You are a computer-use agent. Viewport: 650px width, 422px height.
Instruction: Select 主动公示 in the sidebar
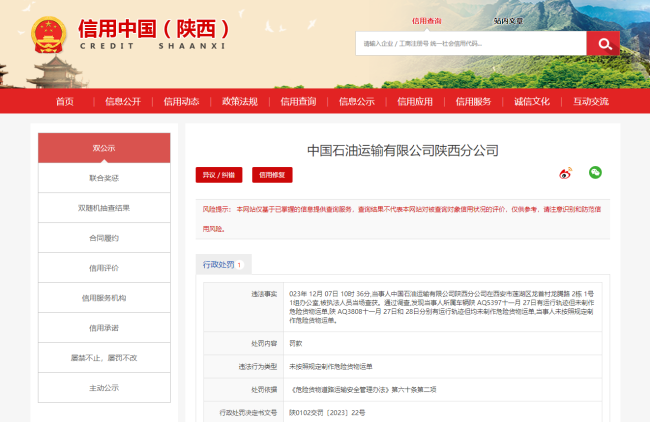(x=104, y=388)
